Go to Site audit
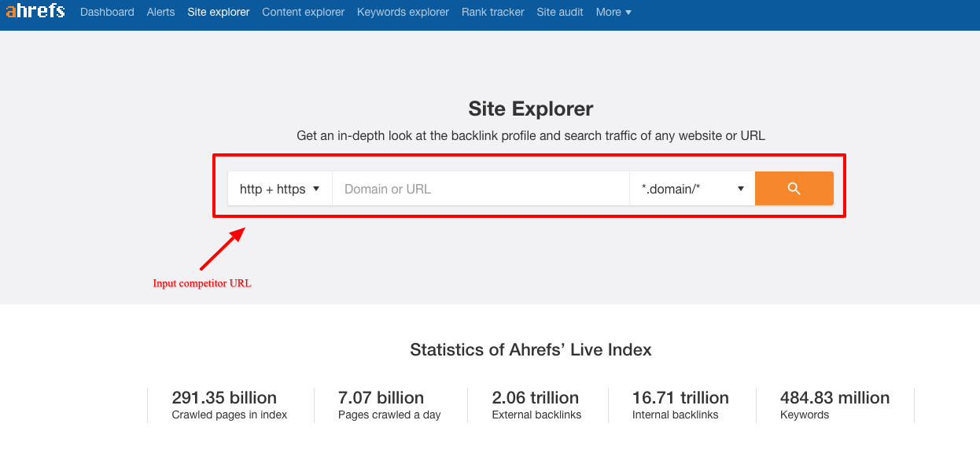980x468 pixels. [560, 12]
